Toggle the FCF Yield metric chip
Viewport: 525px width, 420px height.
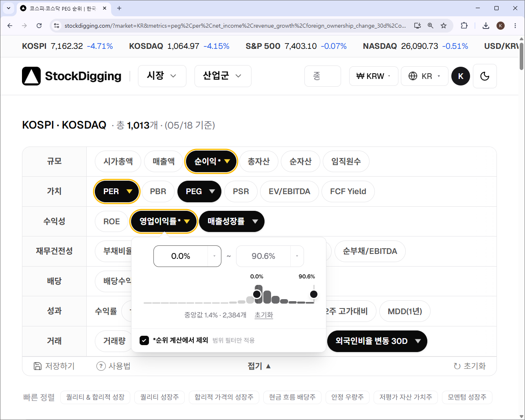tap(348, 191)
